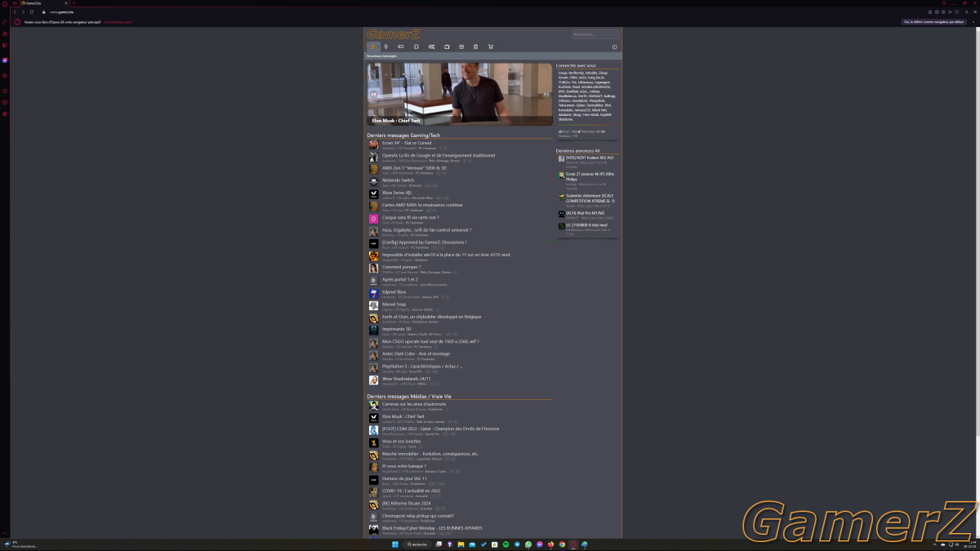This screenshot has height=551, width=980.
Task: Open 'Cameras sur les aires d'autoroute' thread
Action: point(414,403)
